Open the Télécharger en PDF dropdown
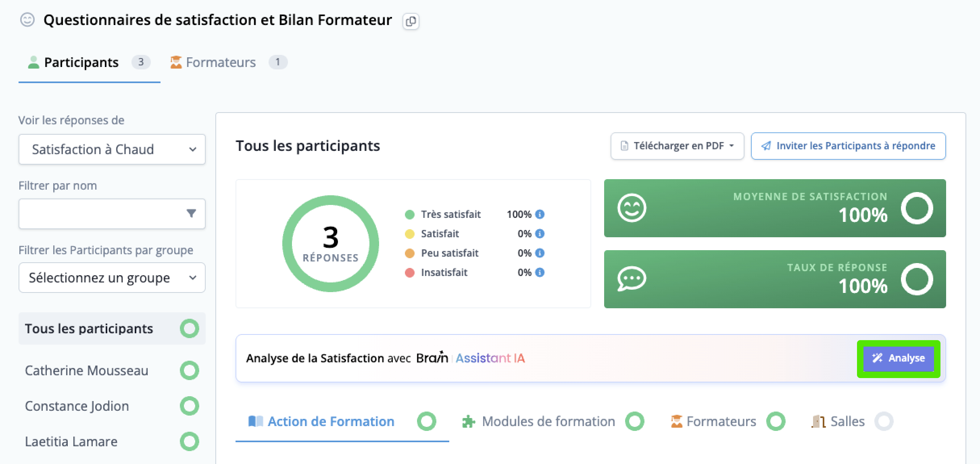 677,146
